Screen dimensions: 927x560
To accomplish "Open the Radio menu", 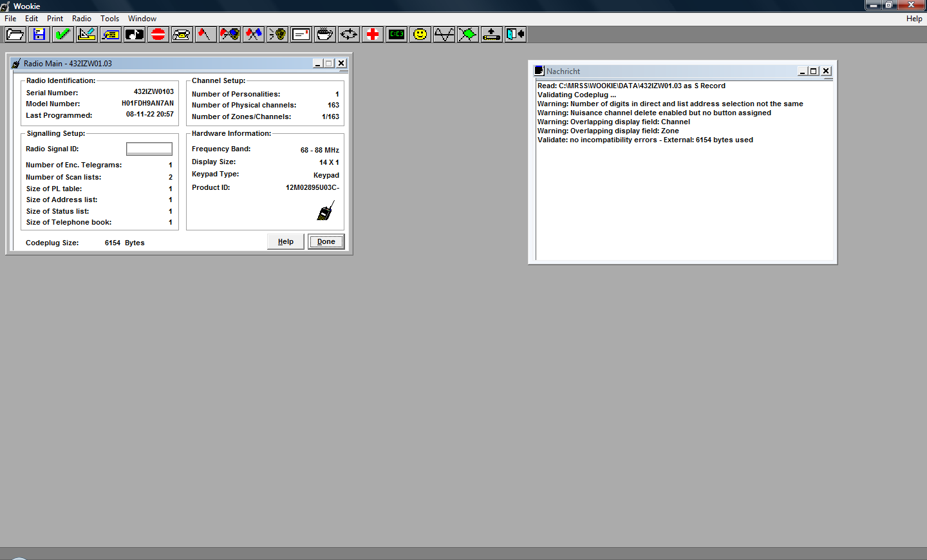I will click(82, 19).
